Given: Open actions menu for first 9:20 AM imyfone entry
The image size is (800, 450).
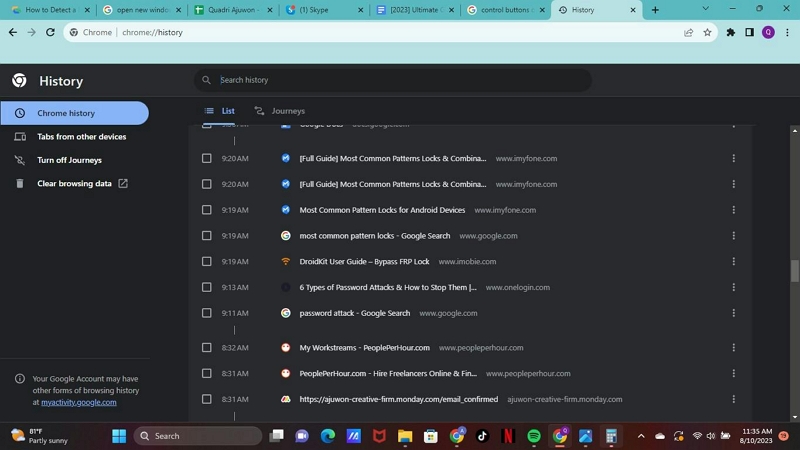Looking at the screenshot, I should [734, 158].
